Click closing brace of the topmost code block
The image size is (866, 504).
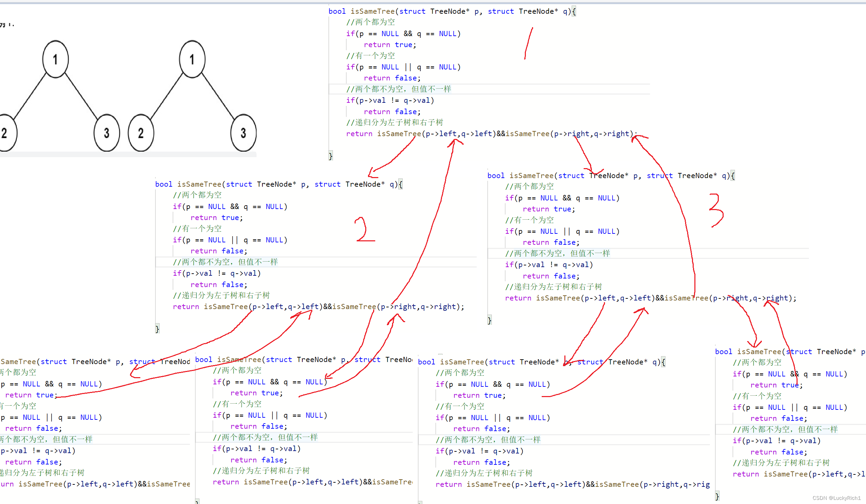click(331, 156)
